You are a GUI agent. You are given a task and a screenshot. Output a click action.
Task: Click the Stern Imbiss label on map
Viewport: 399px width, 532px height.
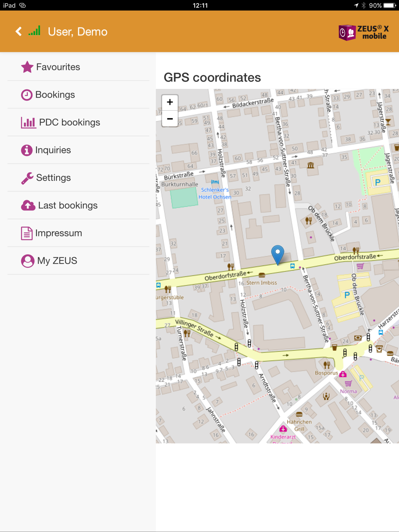coord(262,283)
